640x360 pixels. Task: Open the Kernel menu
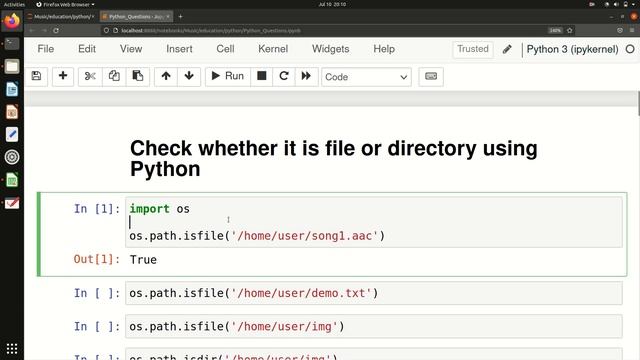tap(273, 49)
